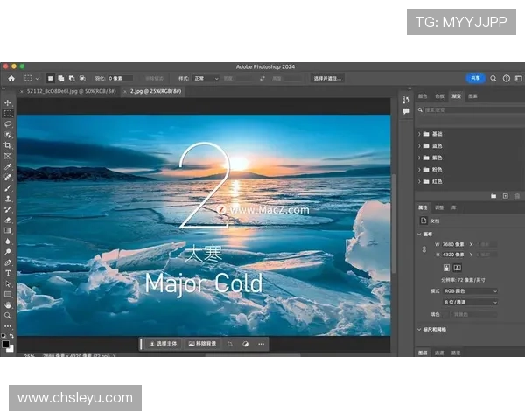Switch to the 颜色 panel tab
This screenshot has height=420, width=525.
[x=423, y=95]
